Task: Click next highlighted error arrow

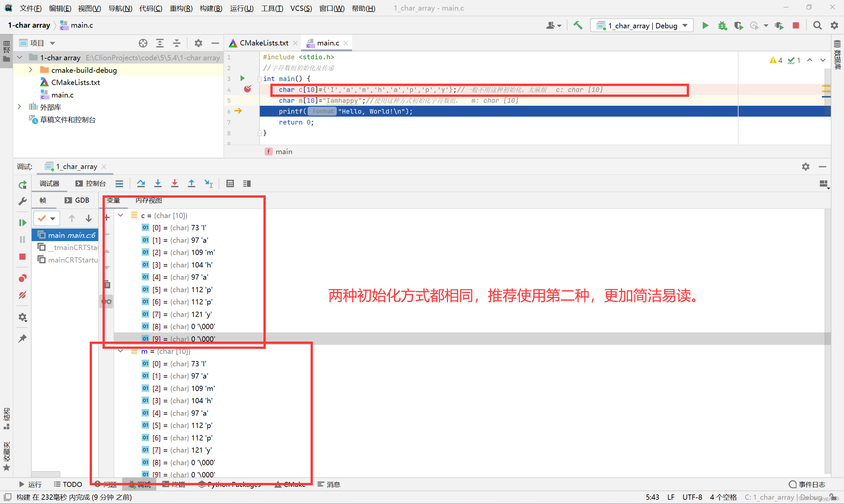Action: (823, 61)
